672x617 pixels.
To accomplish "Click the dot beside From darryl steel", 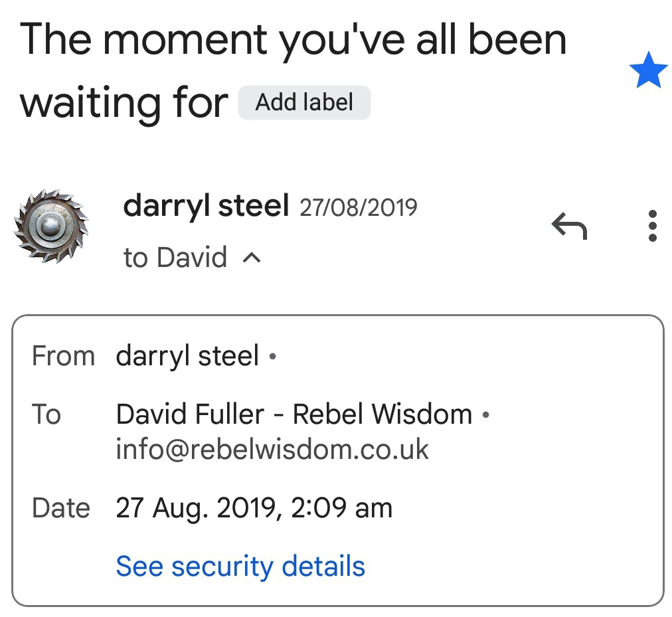I will tap(272, 358).
